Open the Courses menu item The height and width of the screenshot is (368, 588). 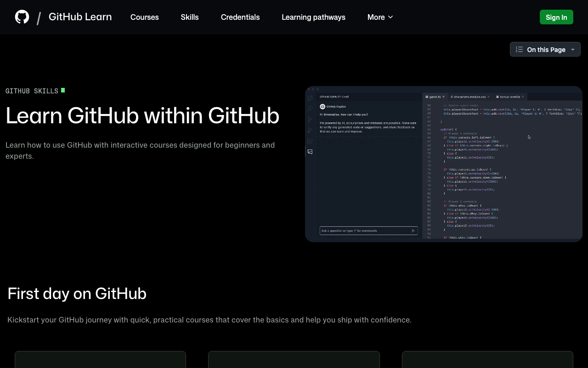pos(144,17)
